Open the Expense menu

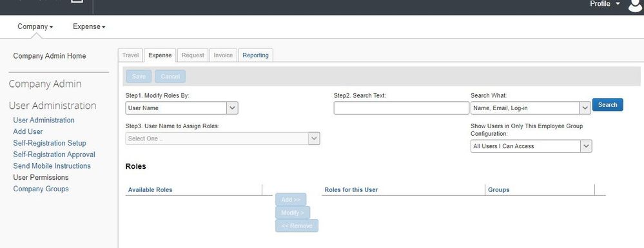click(89, 26)
